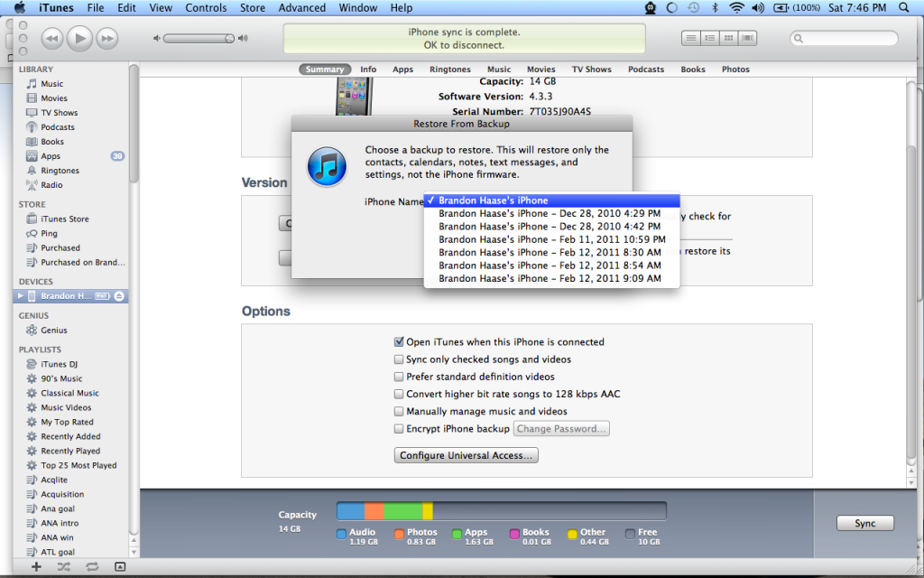Open the Recently Added playlist
This screenshot has height=578, width=924.
pyautogui.click(x=70, y=436)
